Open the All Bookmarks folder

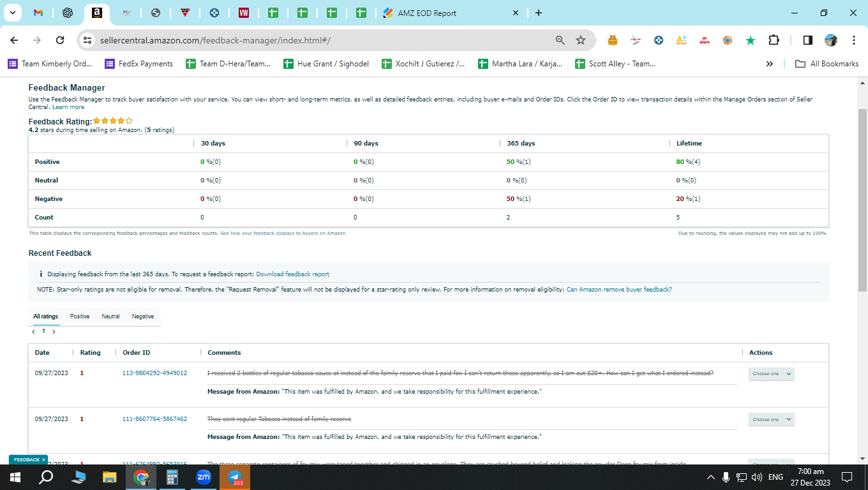coord(827,64)
